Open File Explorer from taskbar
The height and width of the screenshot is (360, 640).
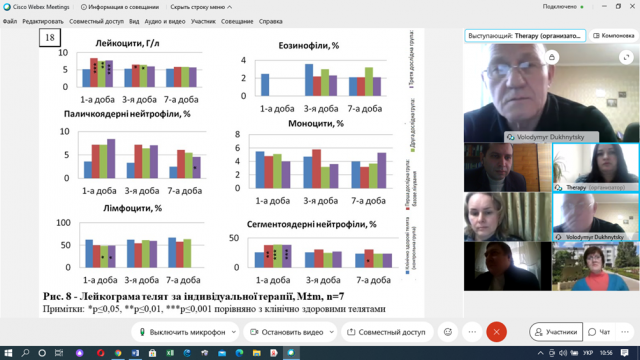tap(256, 353)
